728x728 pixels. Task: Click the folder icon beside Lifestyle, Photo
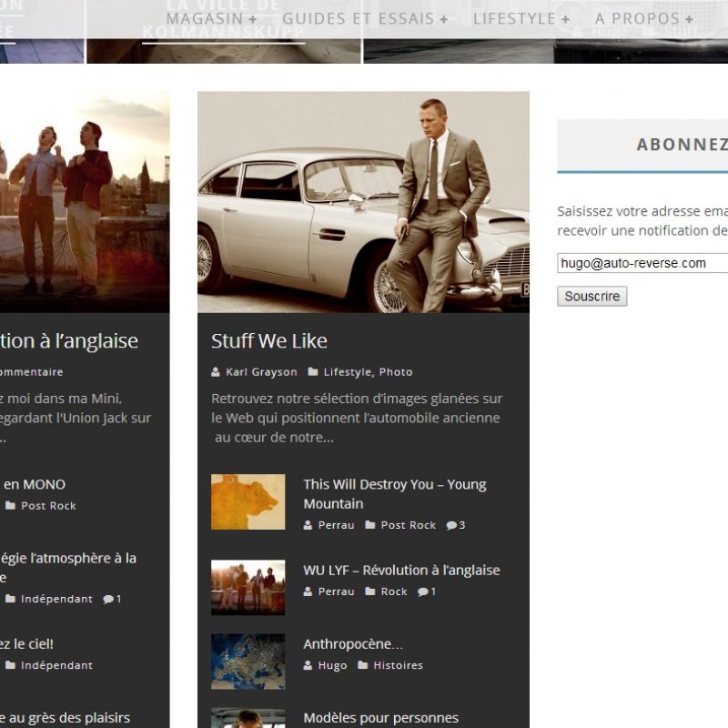click(313, 372)
